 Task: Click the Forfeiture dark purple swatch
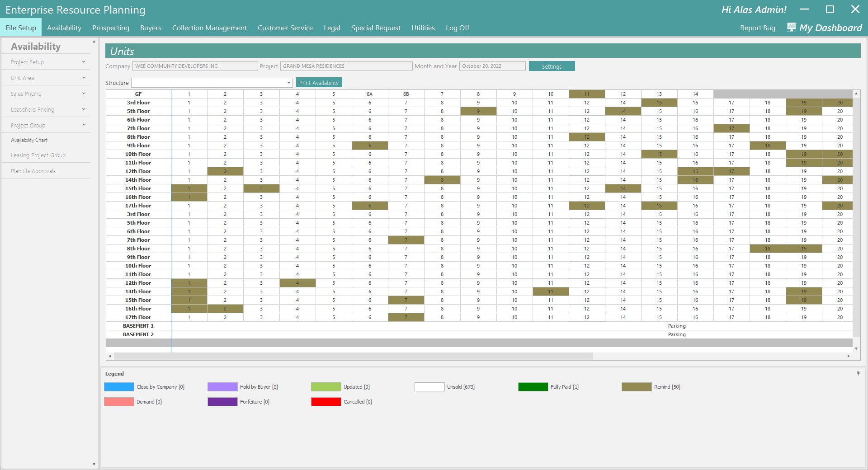click(x=222, y=402)
